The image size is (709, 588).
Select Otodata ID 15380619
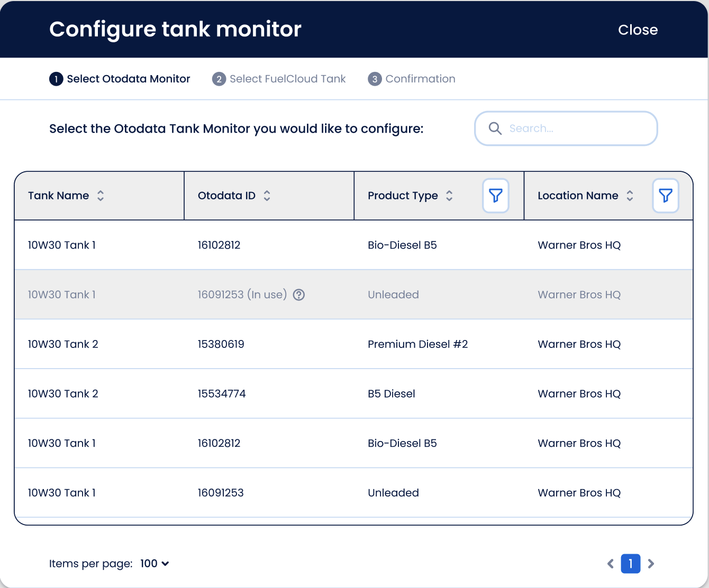point(221,344)
